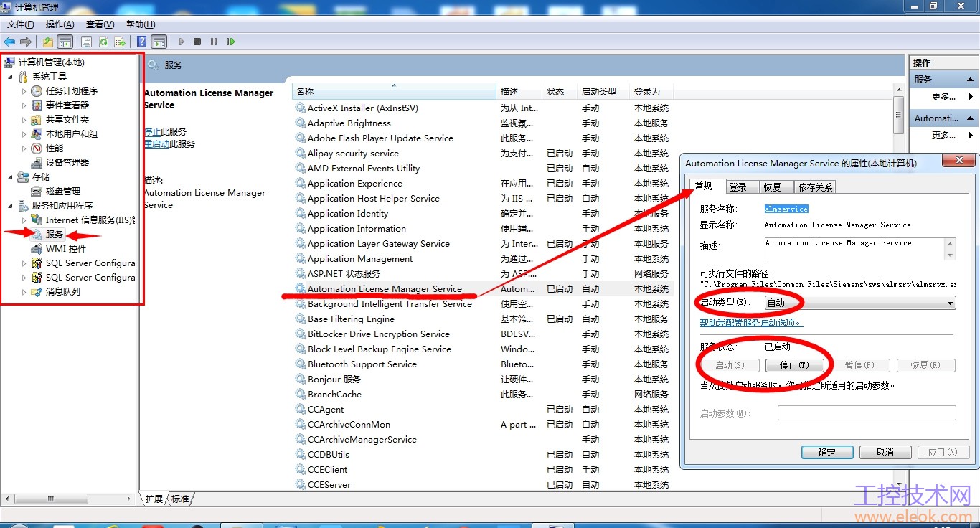Collapse the 存储 tree node
This screenshot has width=980, height=528.
point(10,177)
